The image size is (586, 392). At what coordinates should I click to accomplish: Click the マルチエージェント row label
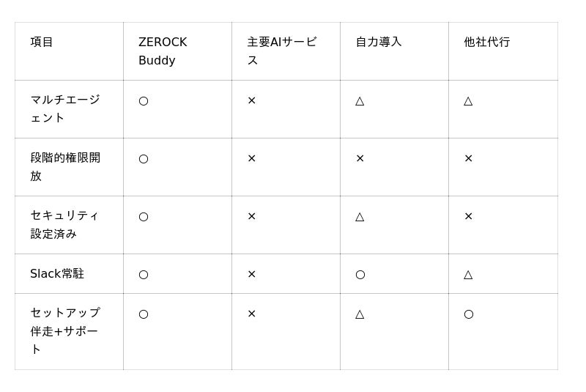65,108
